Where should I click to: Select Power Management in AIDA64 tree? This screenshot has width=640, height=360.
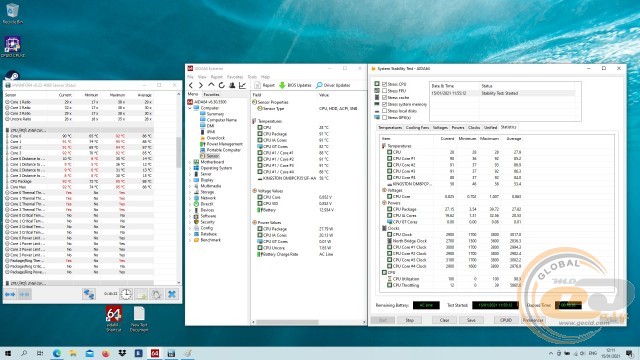click(x=221, y=144)
